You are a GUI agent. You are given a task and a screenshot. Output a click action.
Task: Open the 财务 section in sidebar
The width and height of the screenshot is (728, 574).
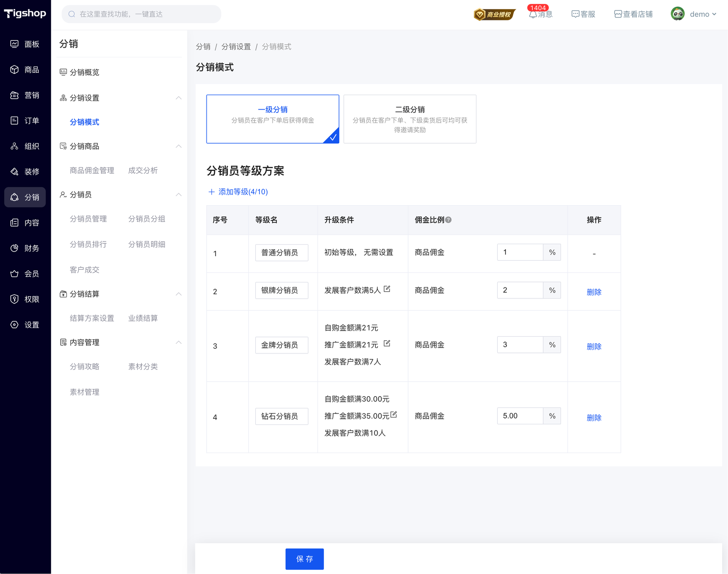click(26, 248)
